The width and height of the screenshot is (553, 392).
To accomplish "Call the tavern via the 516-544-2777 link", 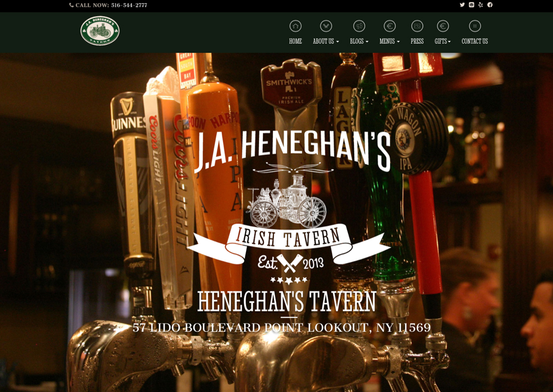I will coord(108,5).
